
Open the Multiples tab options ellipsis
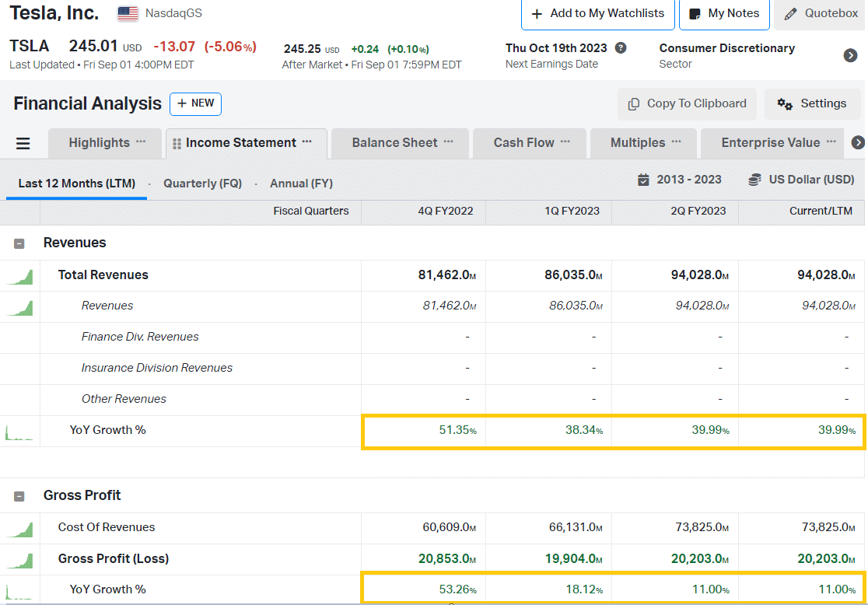[x=677, y=142]
